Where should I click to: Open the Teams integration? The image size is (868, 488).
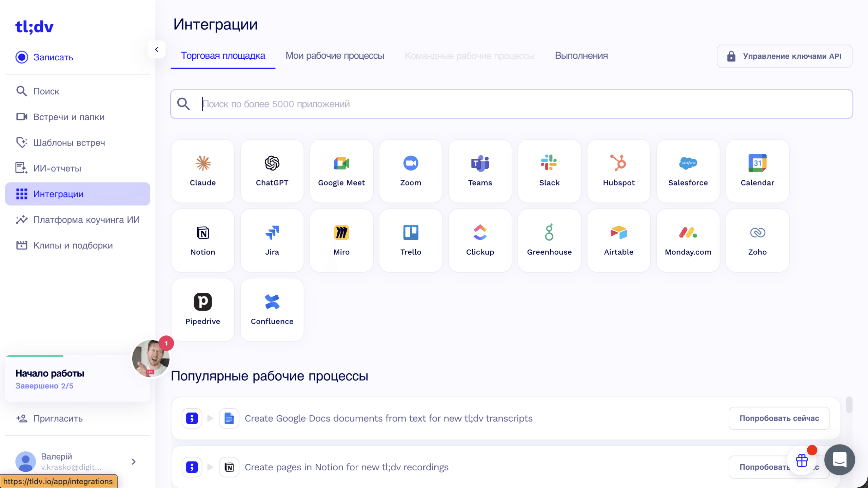point(480,171)
